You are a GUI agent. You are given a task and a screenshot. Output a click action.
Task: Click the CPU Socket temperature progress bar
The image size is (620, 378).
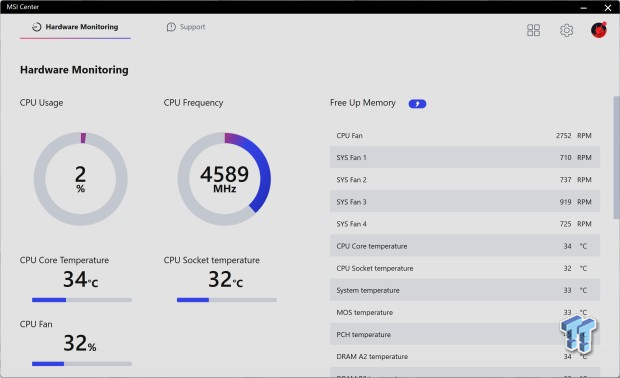pos(227,300)
